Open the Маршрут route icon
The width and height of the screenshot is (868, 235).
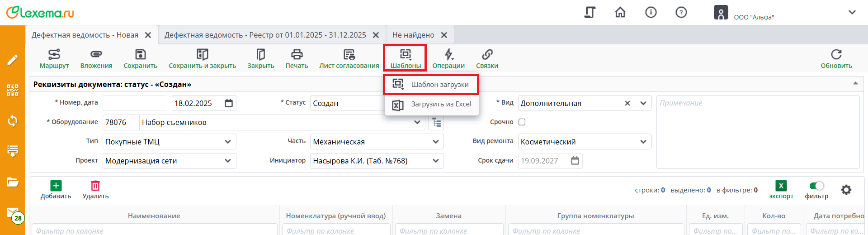pos(54,55)
